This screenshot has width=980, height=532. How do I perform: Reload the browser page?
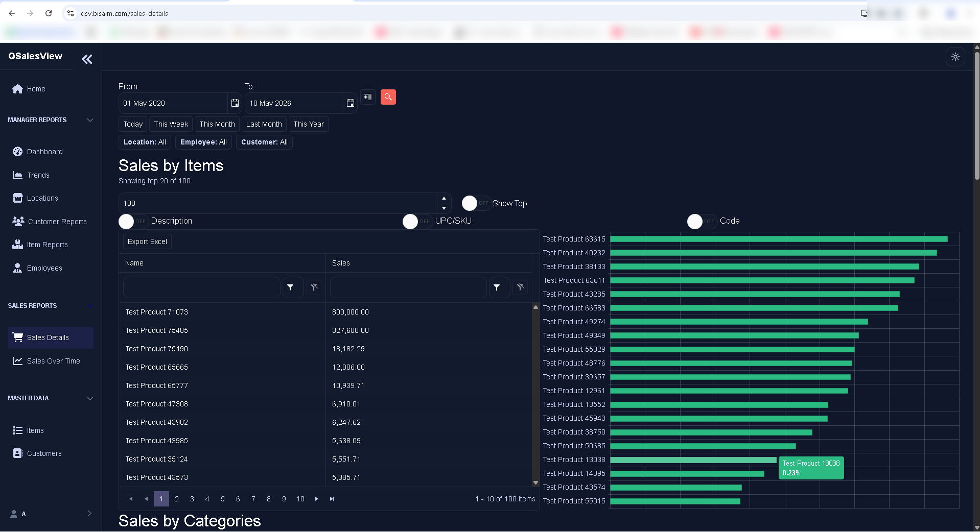coord(49,13)
